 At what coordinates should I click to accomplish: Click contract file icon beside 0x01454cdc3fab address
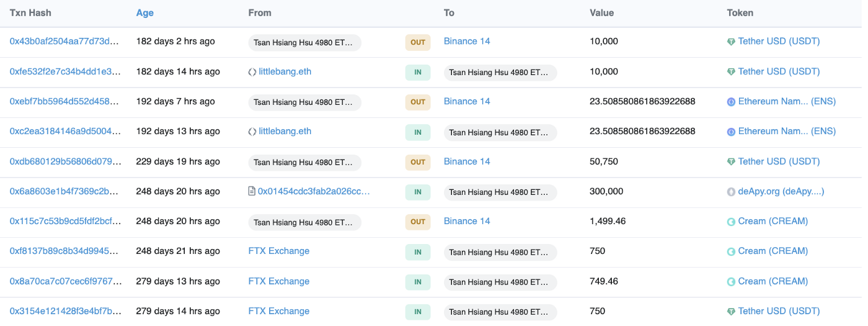252,191
